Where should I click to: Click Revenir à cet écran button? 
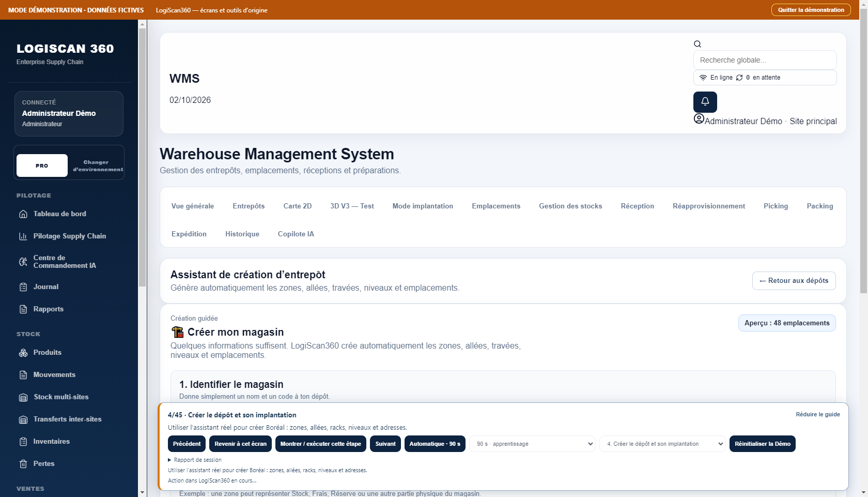pos(241,444)
